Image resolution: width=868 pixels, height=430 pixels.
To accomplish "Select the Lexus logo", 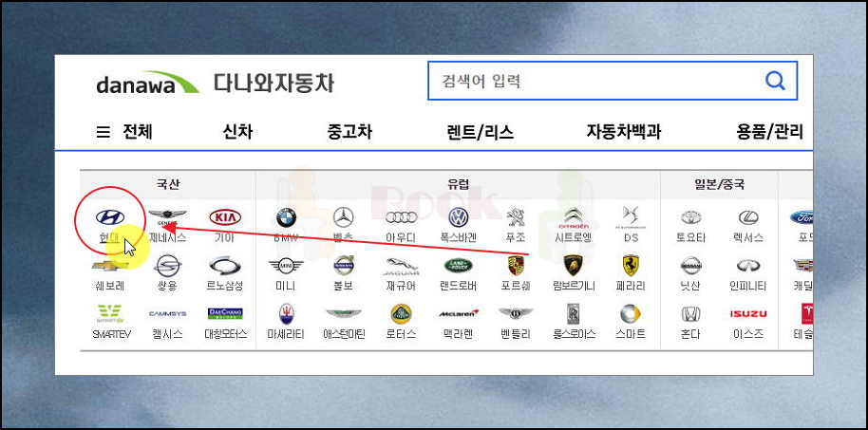I will click(748, 217).
